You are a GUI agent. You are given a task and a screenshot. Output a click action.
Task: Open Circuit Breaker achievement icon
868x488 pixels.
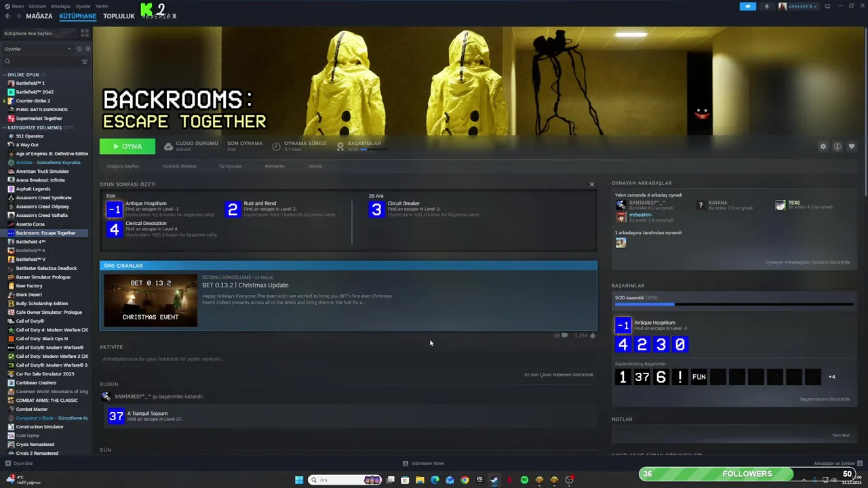[376, 209]
